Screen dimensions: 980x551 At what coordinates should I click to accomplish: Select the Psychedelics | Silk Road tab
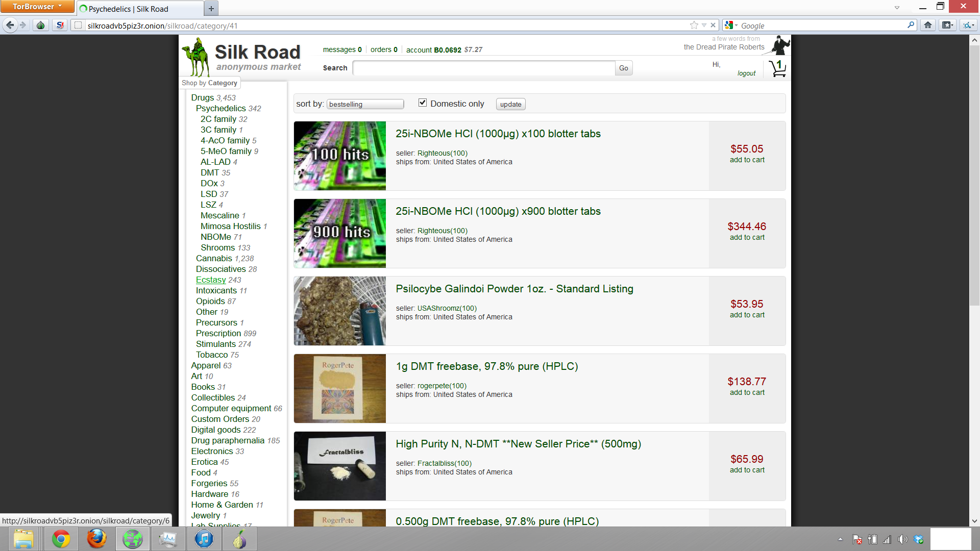(x=139, y=9)
